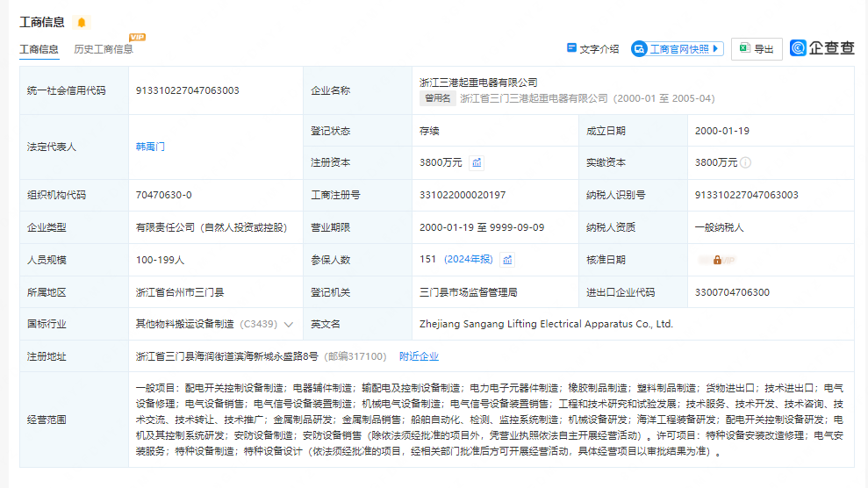Click the 曾用名 tag
868x488 pixels.
(437, 98)
